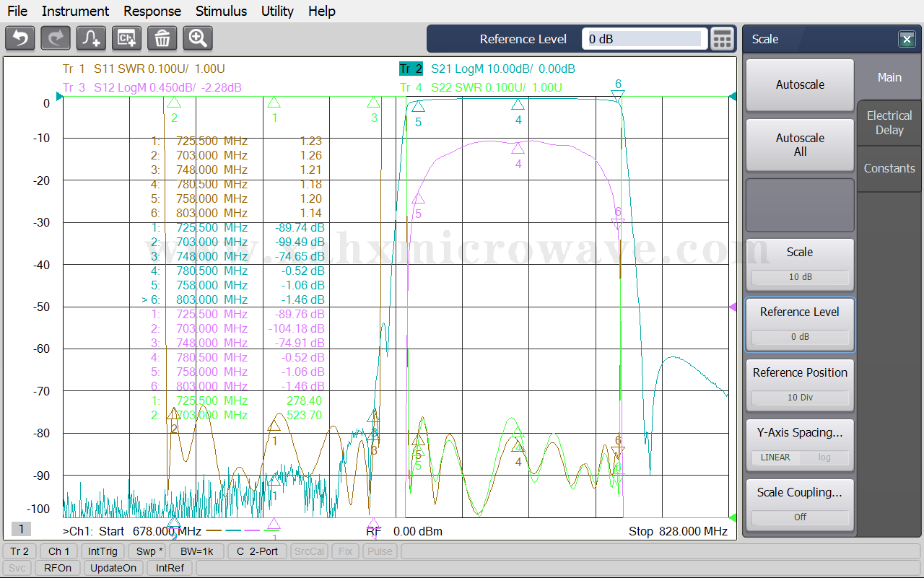Click the Undo arrow icon
Viewport: 924px width, 578px height.
20,38
